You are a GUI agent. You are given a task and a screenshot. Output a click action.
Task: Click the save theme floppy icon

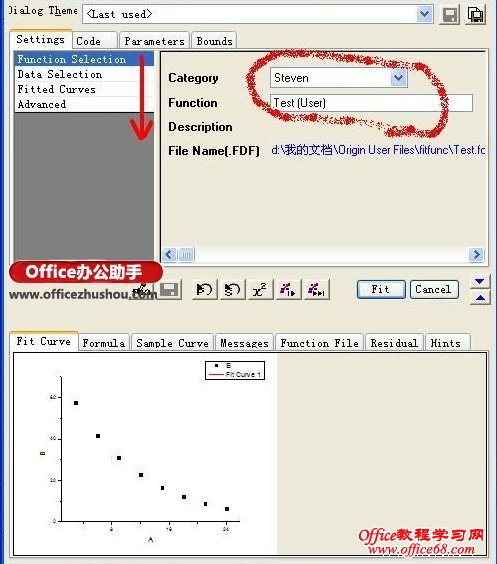click(450, 15)
